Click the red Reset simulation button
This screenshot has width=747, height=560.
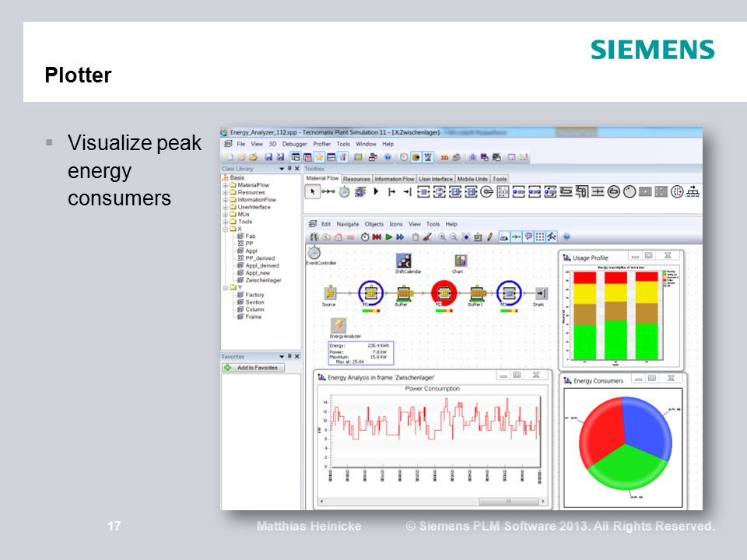[377, 236]
